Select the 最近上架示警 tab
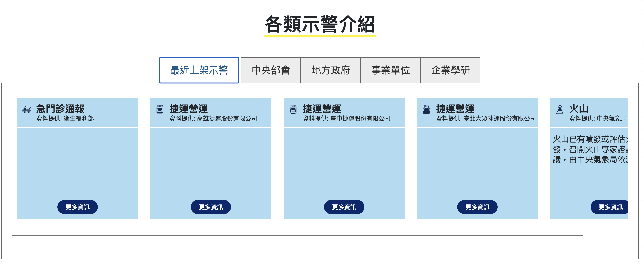This screenshot has height=262, width=644. click(199, 70)
